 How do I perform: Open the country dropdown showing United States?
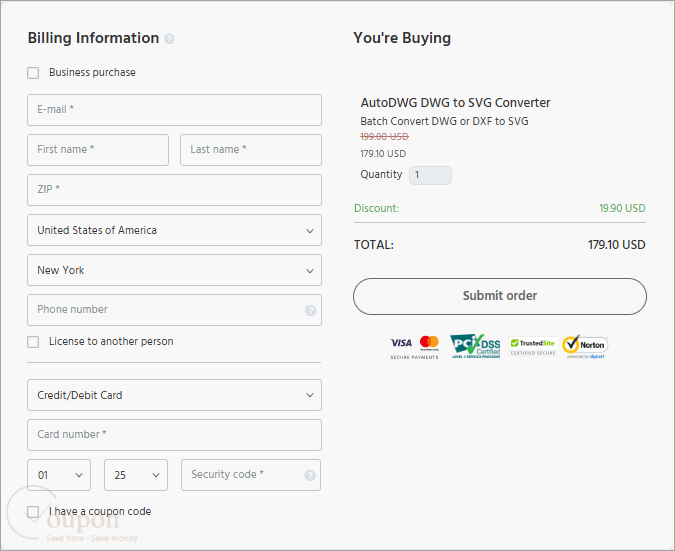[x=174, y=230]
